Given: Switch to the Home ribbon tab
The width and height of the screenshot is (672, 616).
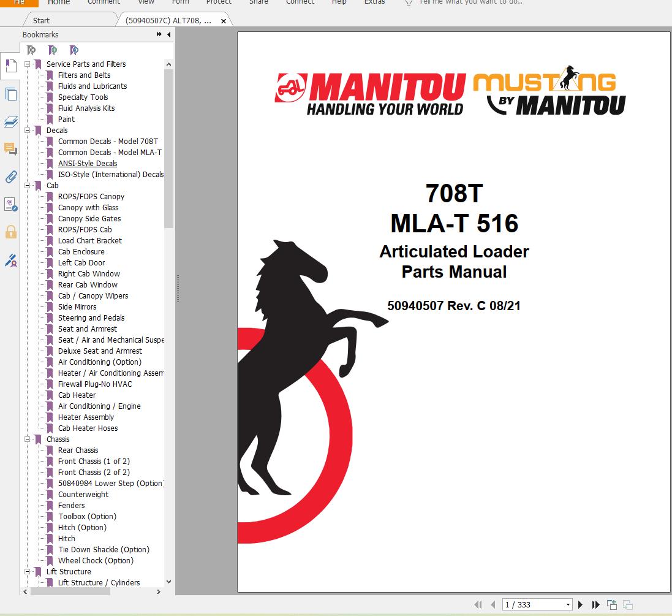Looking at the screenshot, I should (59, 2).
